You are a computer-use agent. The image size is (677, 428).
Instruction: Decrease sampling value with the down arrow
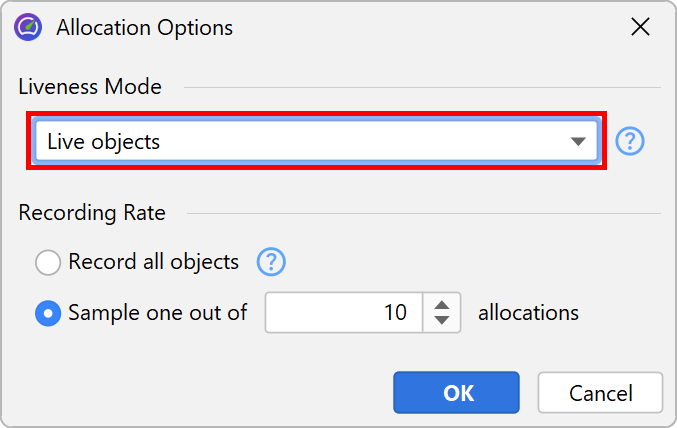[442, 322]
